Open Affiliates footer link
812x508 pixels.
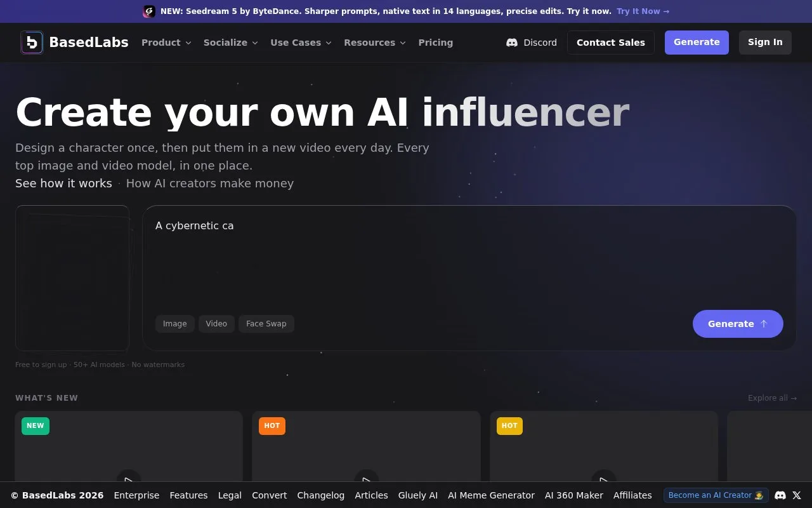pos(632,495)
